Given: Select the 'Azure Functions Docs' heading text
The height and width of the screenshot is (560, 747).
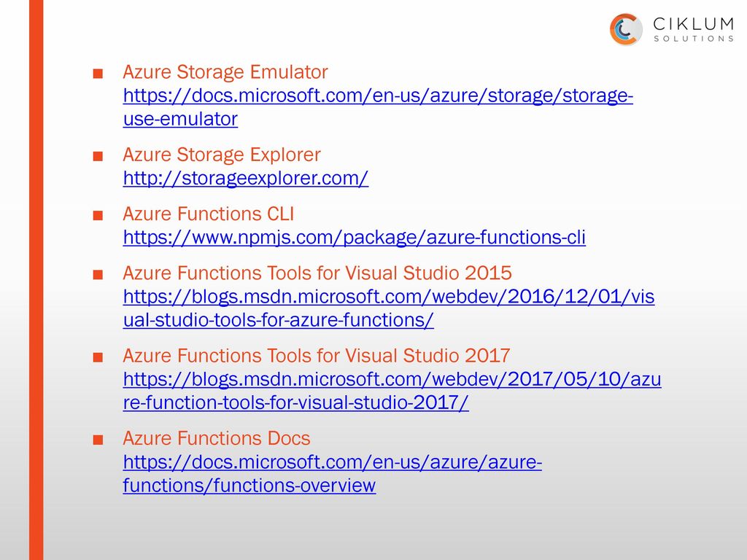Looking at the screenshot, I should (216, 438).
